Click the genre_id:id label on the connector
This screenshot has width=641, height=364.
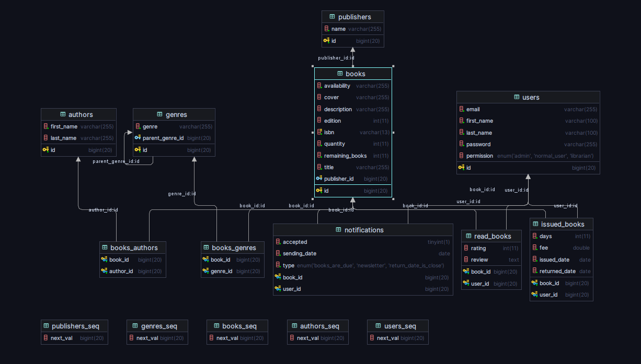pos(181,193)
